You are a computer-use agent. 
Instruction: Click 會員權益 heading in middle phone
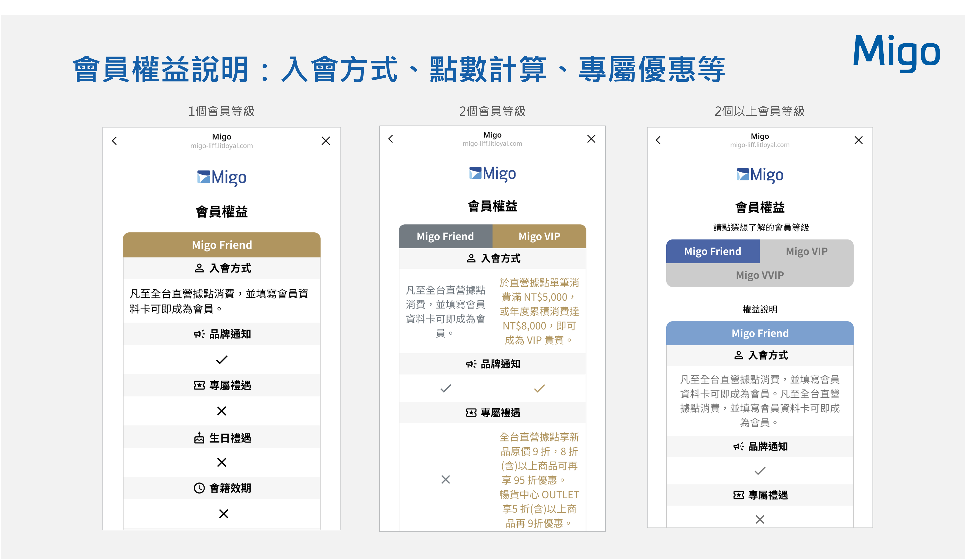click(492, 206)
